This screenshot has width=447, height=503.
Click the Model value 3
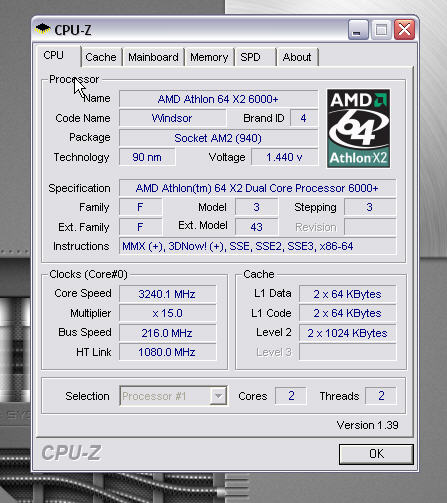(256, 207)
